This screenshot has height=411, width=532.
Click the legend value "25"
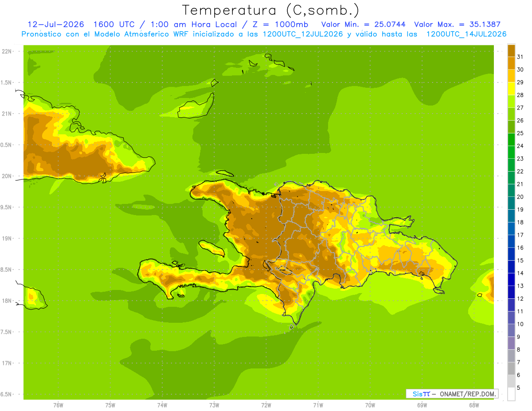click(x=520, y=133)
